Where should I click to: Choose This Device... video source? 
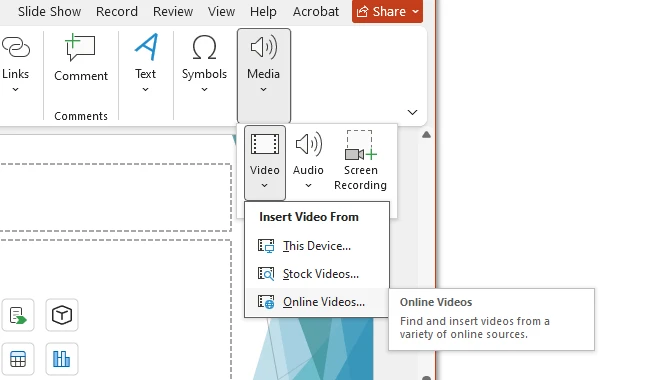click(x=316, y=246)
